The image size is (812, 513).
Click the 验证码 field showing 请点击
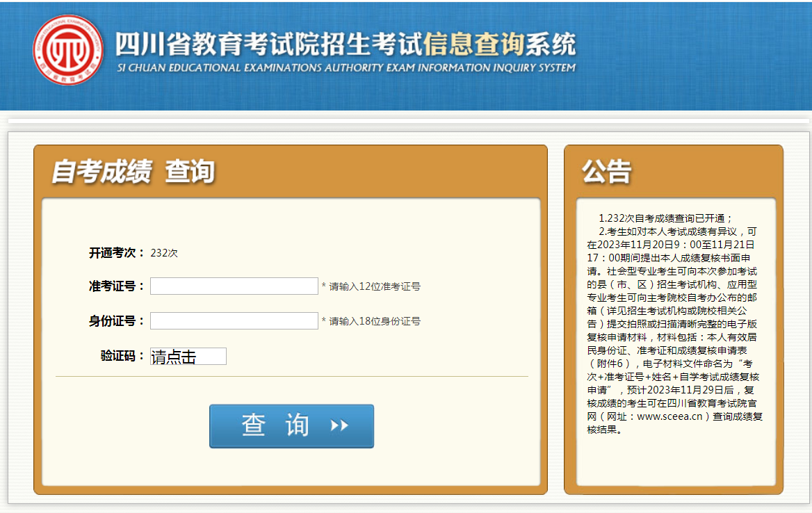point(188,357)
